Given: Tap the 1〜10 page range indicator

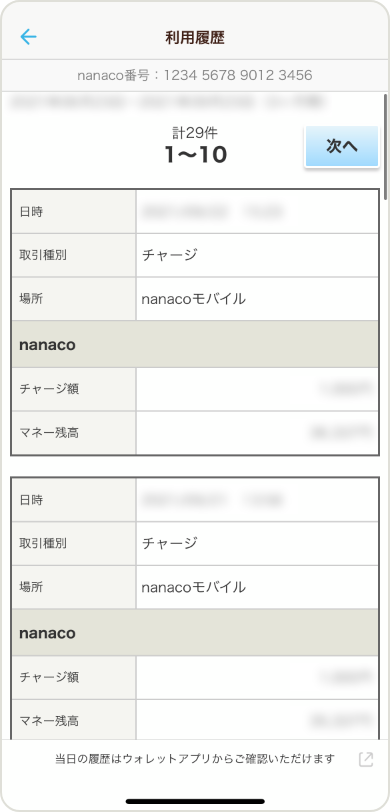Looking at the screenshot, I should click(196, 155).
